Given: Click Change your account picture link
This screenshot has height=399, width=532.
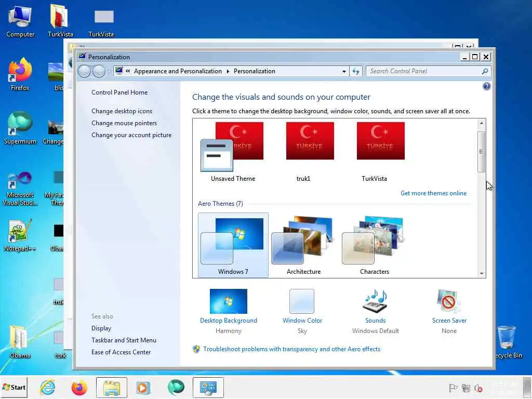Looking at the screenshot, I should 131,135.
